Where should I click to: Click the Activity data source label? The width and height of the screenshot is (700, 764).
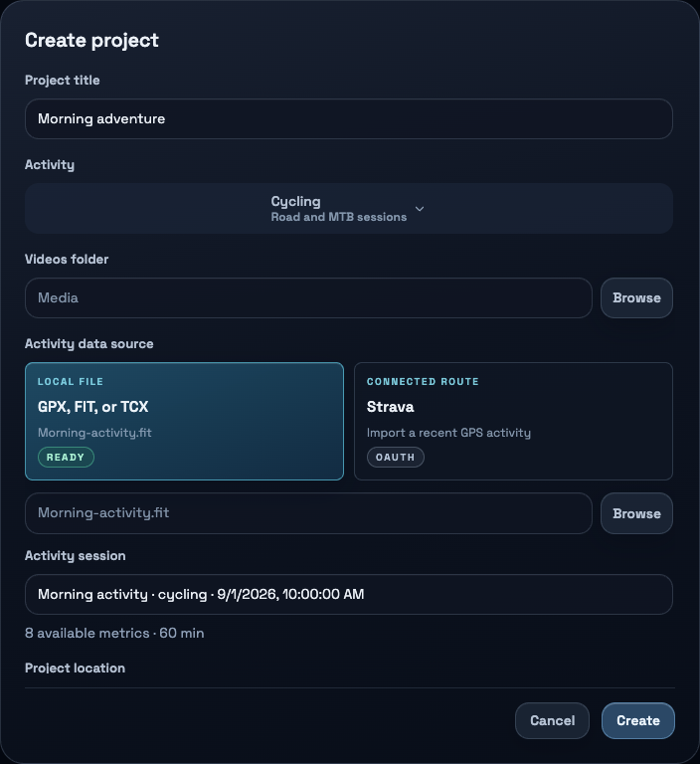pyautogui.click(x=89, y=344)
